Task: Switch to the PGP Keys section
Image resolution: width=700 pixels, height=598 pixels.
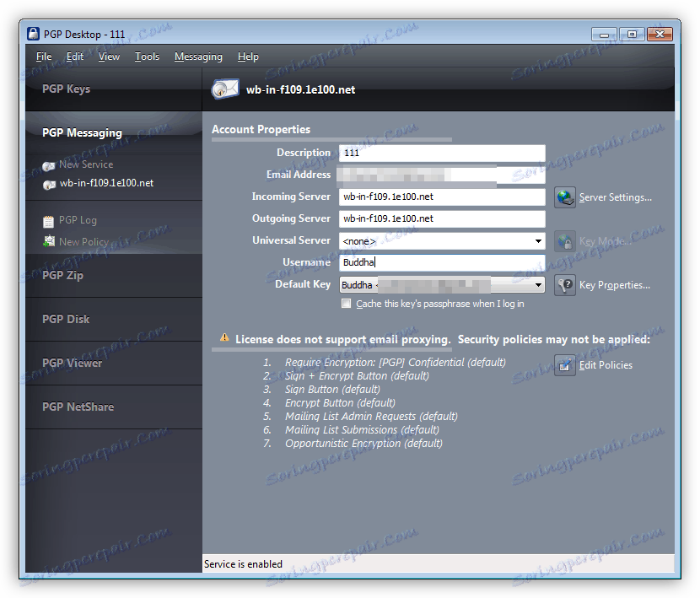Action: (113, 89)
